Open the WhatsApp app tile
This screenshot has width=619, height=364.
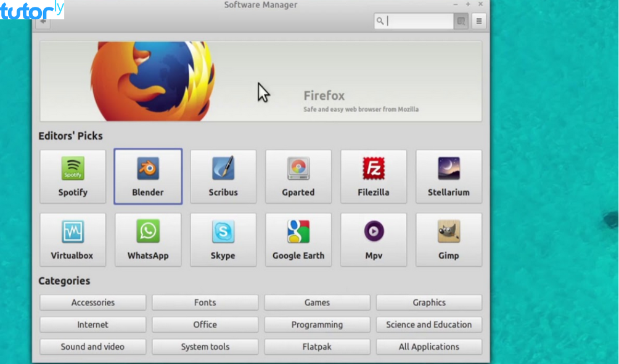coord(148,240)
